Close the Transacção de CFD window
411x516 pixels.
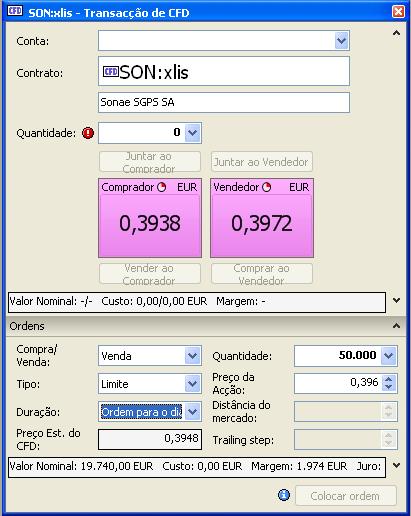coord(398,12)
